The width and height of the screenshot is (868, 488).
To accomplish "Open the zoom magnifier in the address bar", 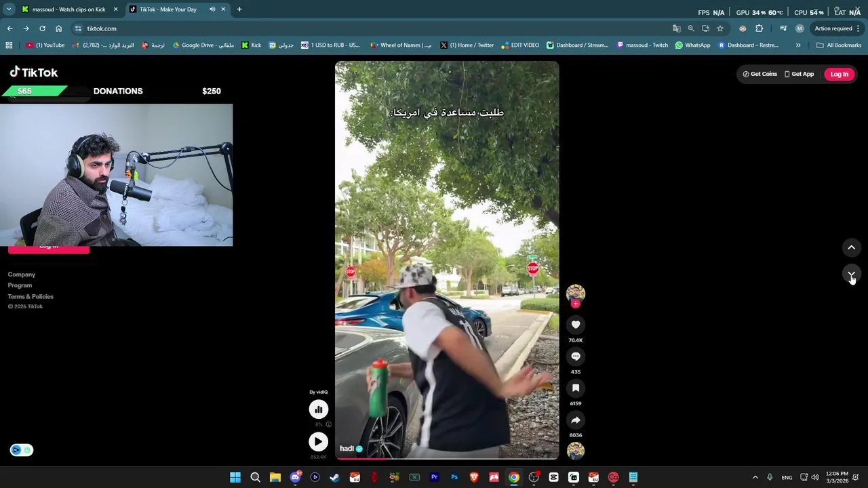I will (691, 28).
